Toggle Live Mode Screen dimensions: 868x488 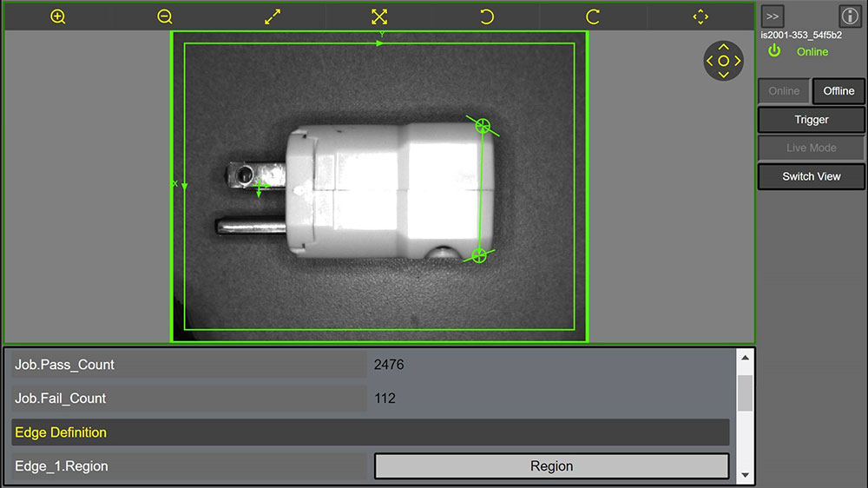811,148
